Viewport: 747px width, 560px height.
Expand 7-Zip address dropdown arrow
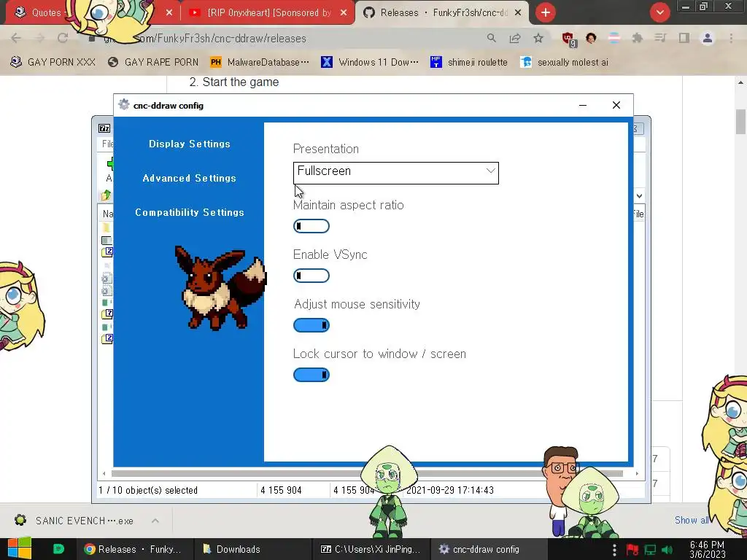coord(639,195)
